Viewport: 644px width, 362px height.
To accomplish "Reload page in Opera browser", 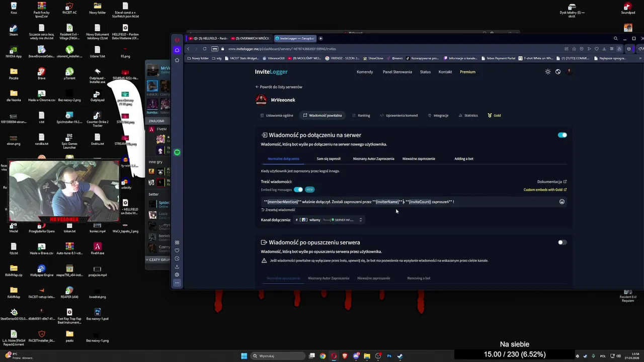I will pyautogui.click(x=204, y=49).
